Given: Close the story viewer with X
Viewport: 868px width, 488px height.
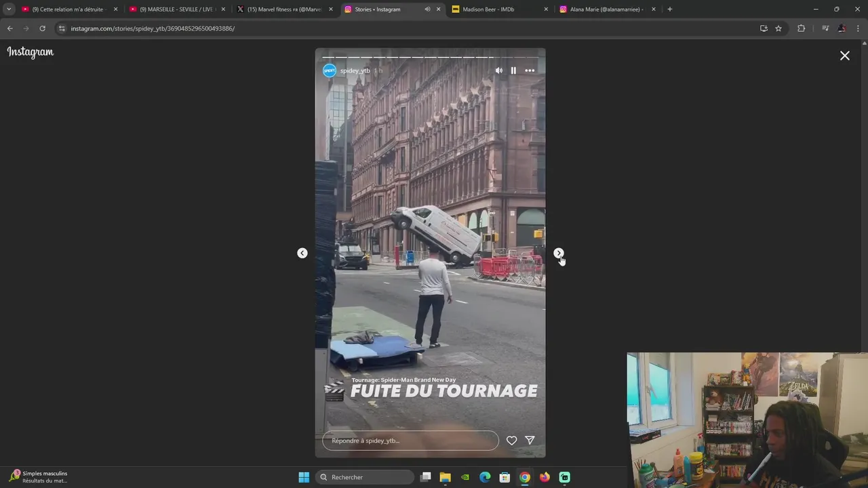Looking at the screenshot, I should pos(845,56).
